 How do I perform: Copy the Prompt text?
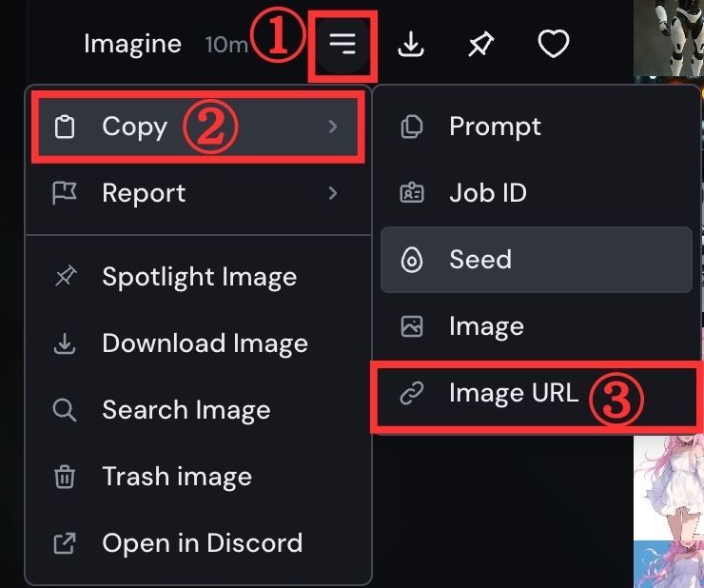click(494, 127)
